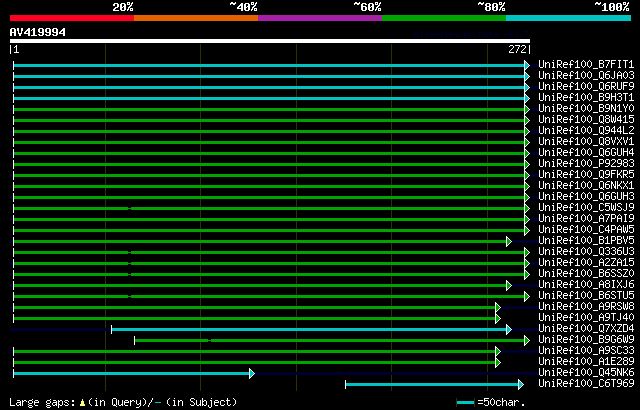Click the orange ~40% identity legend segment

[x=196, y=18]
